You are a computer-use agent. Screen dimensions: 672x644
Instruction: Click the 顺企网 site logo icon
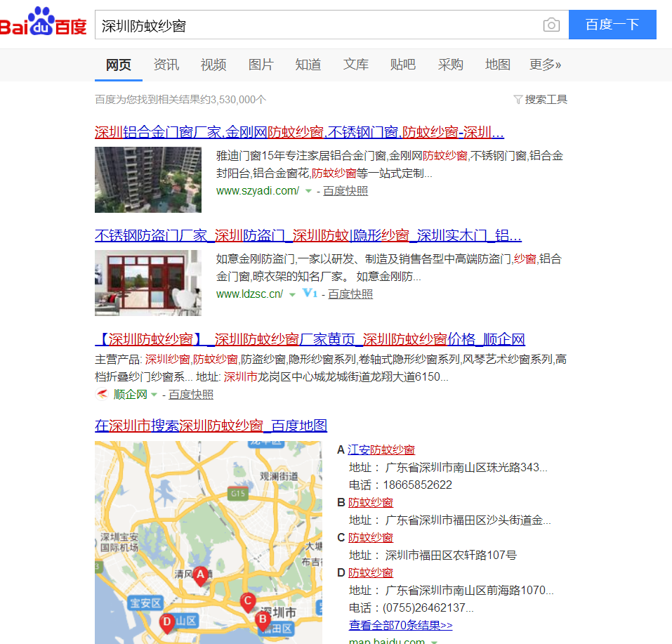(x=102, y=394)
